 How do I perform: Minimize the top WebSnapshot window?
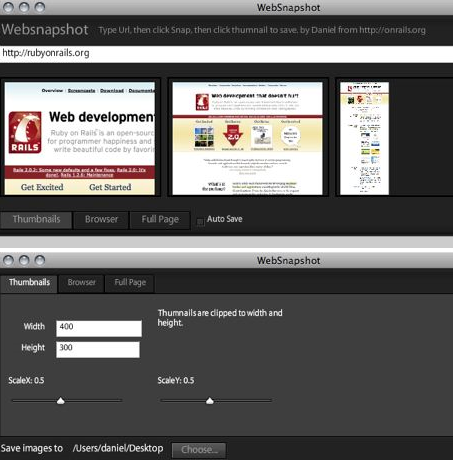[24, 7]
